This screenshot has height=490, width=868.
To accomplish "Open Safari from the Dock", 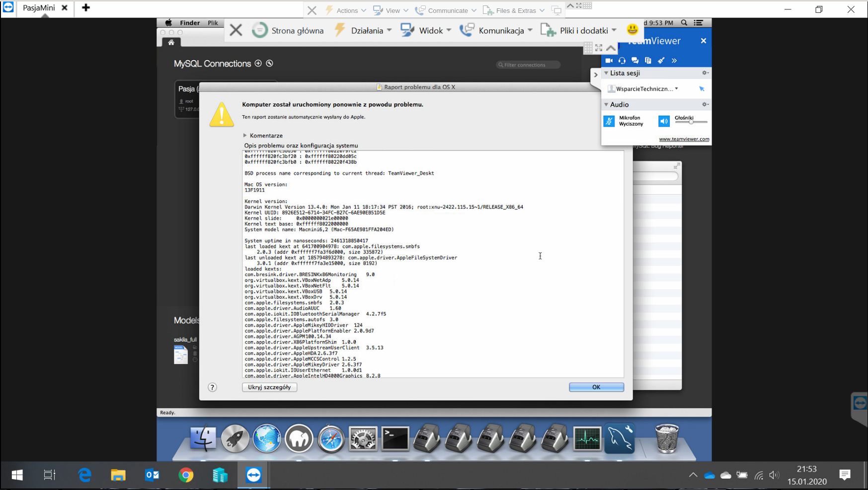I will point(331,439).
